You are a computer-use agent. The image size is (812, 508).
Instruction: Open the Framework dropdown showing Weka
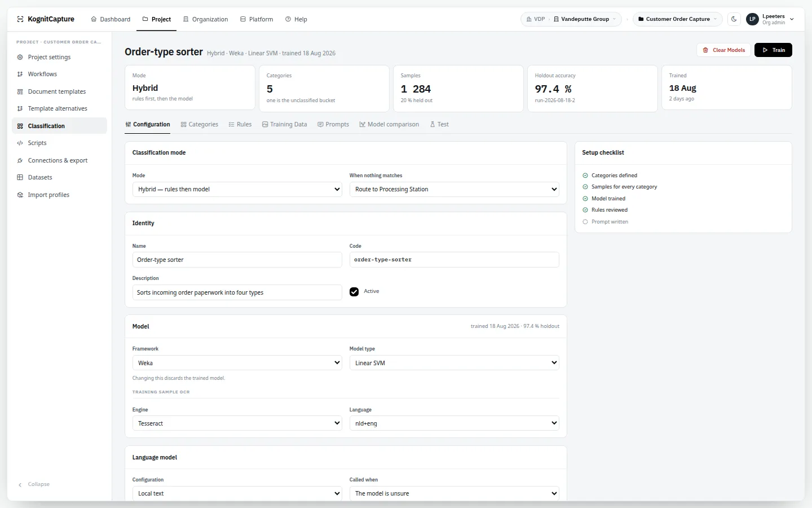[237, 363]
